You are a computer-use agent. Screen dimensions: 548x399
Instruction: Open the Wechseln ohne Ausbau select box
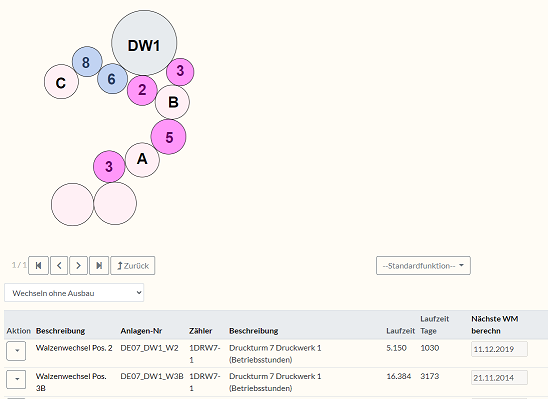coord(74,293)
